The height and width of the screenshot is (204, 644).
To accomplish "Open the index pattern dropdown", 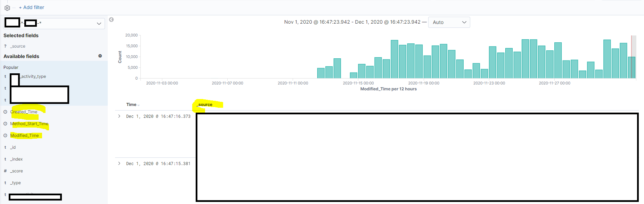I will coord(54,23).
